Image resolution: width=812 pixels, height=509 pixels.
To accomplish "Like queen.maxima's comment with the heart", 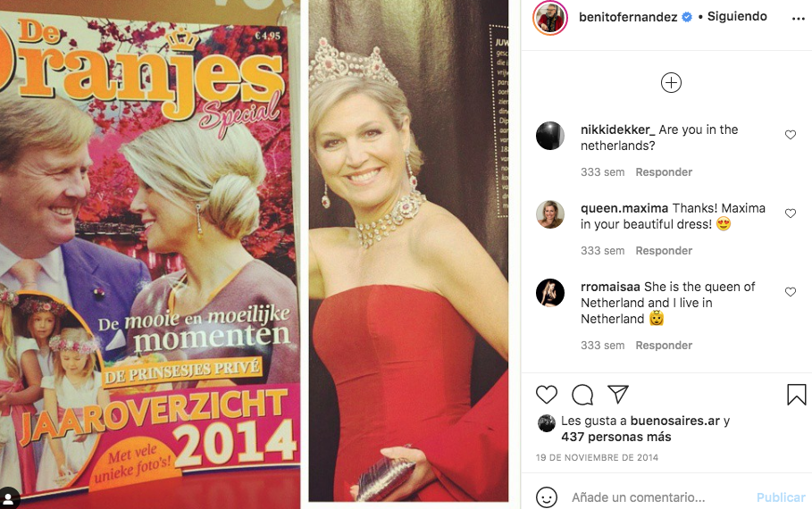I will [791, 213].
